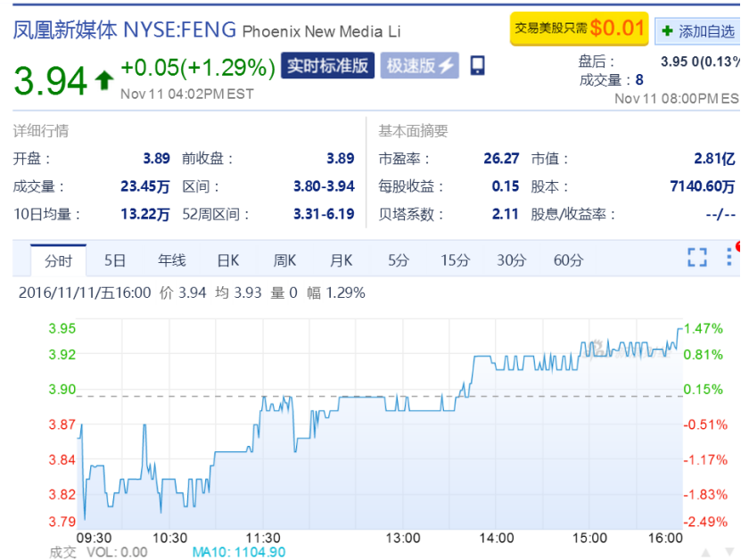Switch chart to 15分 interval
The image size is (741, 560).
tap(455, 260)
